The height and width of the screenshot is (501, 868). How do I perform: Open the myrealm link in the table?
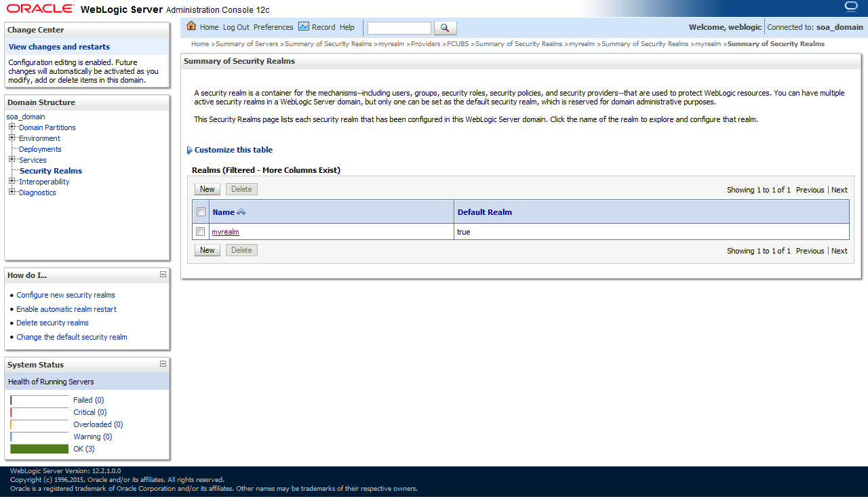(225, 232)
